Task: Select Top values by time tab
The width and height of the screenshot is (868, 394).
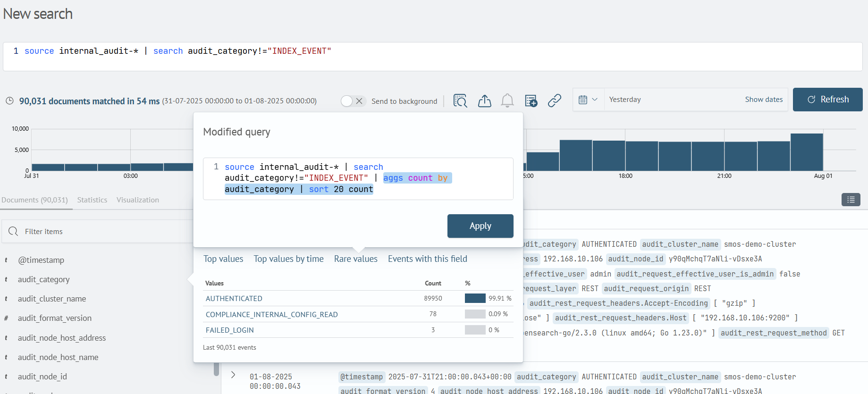Action: click(288, 259)
